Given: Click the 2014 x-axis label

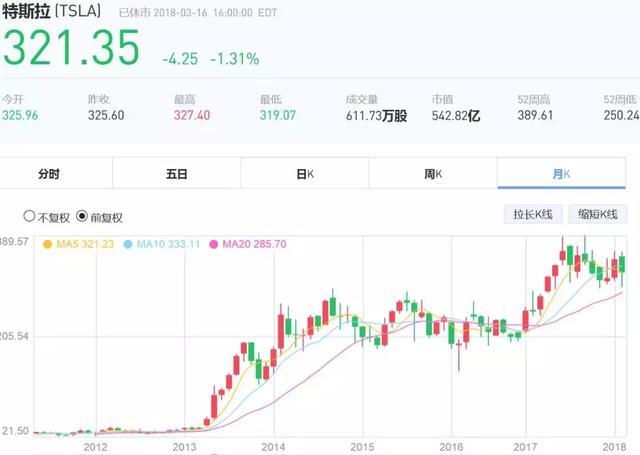Looking at the screenshot, I should [x=273, y=447].
